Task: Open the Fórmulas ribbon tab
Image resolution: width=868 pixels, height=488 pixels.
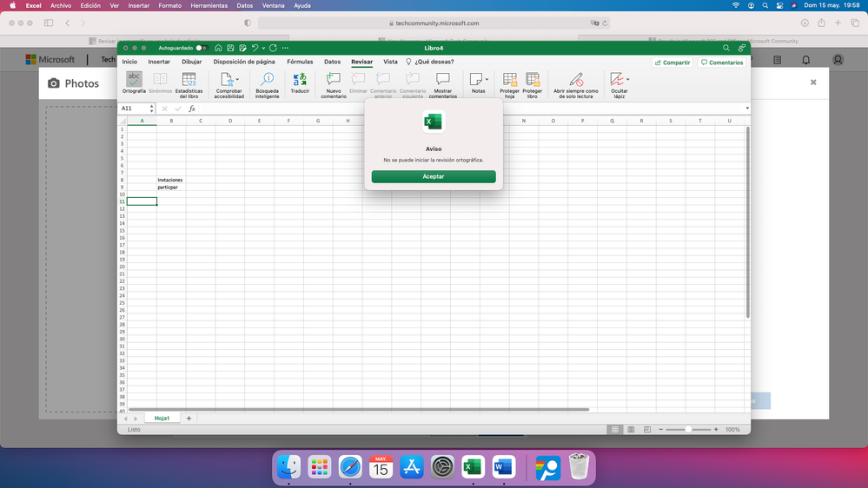Action: tap(300, 62)
